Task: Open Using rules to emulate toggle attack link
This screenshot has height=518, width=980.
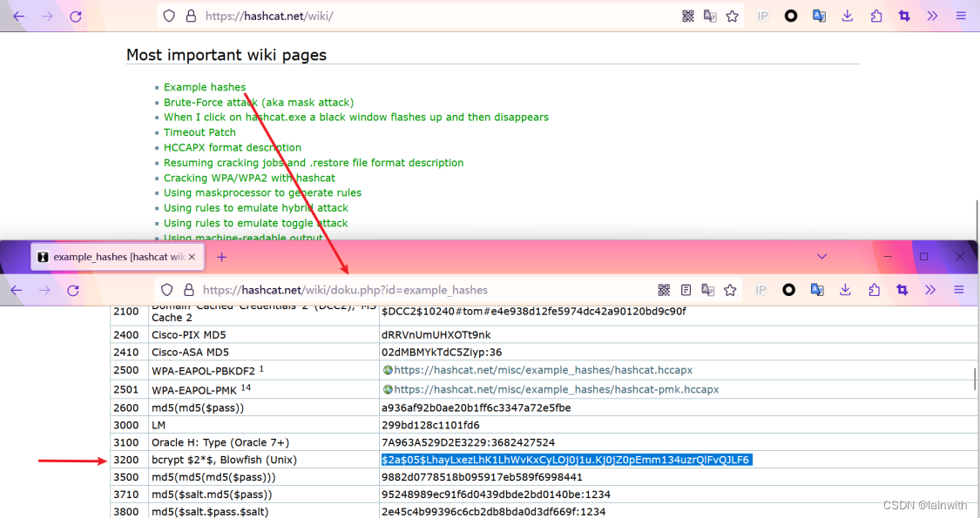Action: tap(255, 223)
